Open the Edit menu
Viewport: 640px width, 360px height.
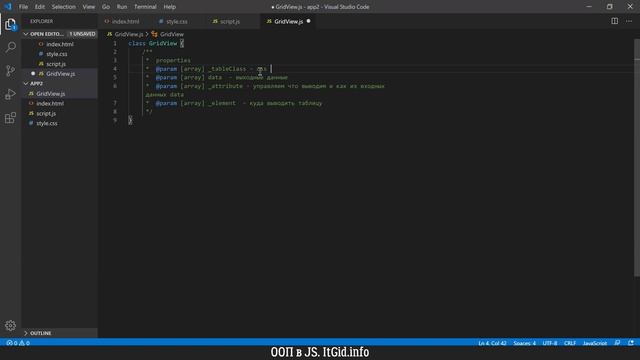tap(40, 7)
